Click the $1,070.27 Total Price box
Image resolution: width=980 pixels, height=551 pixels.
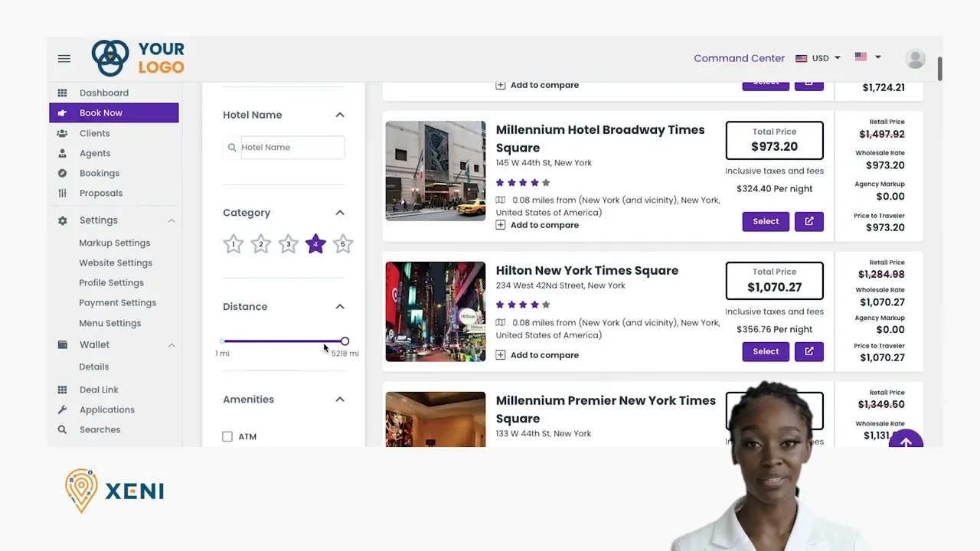[775, 281]
